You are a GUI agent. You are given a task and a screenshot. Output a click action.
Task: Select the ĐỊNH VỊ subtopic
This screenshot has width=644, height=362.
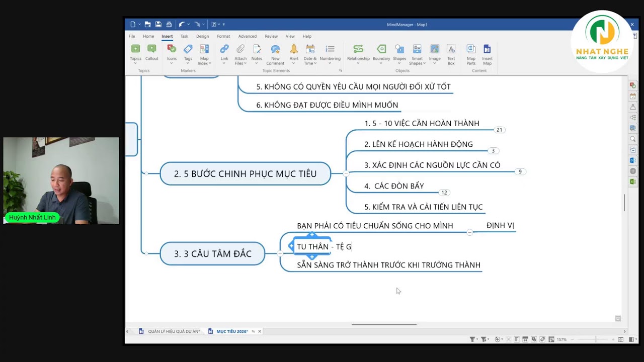500,226
